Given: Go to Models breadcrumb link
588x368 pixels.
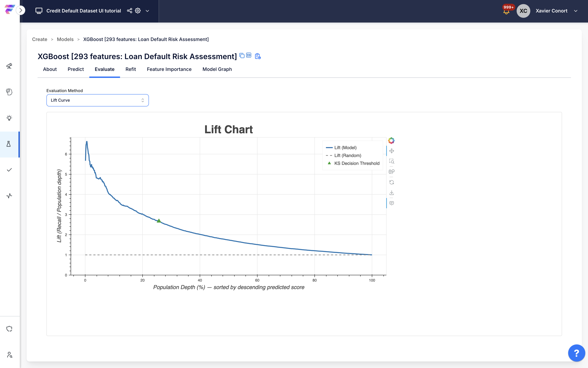Looking at the screenshot, I should click(x=65, y=39).
